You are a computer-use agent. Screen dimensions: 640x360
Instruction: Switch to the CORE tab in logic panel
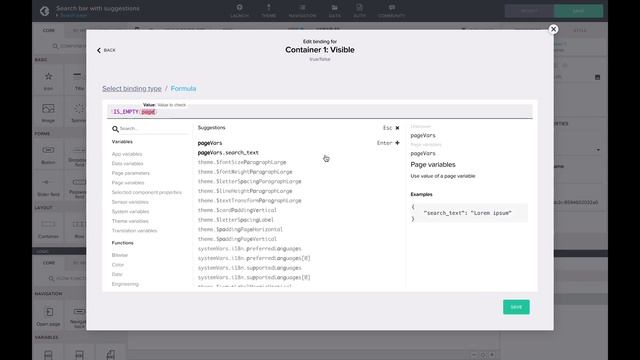[49, 263]
